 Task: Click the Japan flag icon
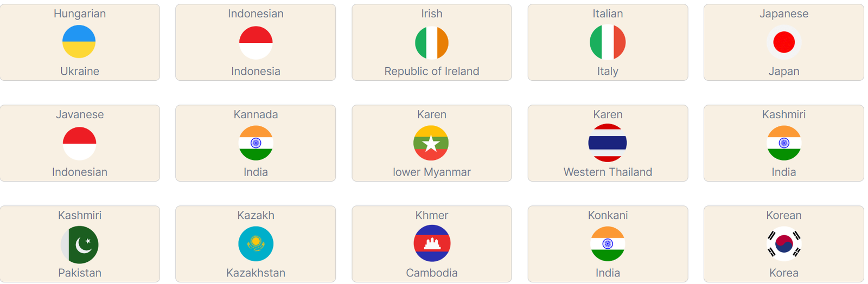point(783,42)
